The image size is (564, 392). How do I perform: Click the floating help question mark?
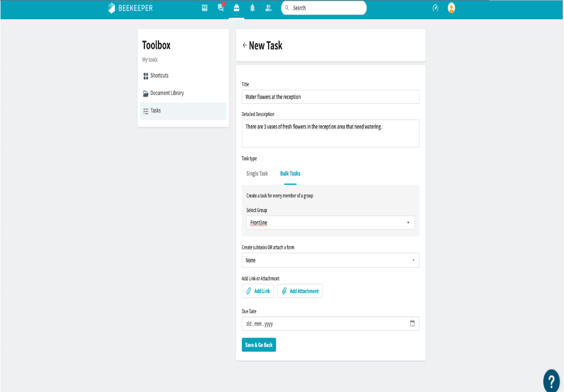tap(552, 380)
